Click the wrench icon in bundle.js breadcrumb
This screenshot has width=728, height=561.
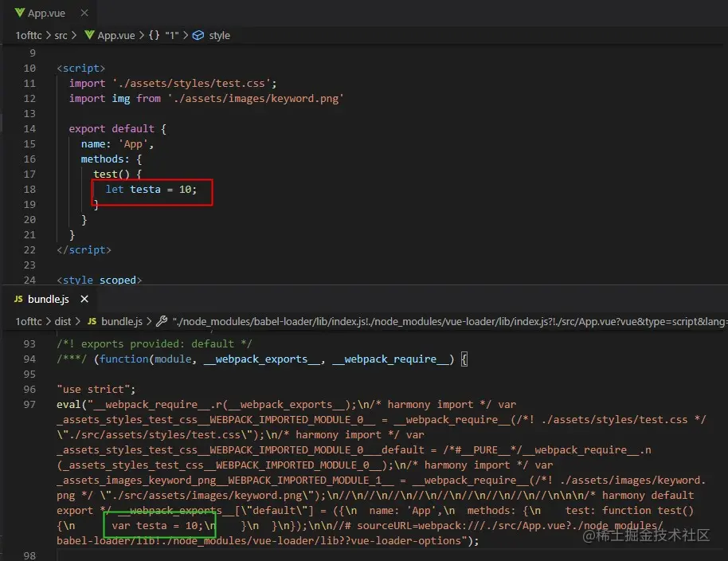(x=162, y=321)
